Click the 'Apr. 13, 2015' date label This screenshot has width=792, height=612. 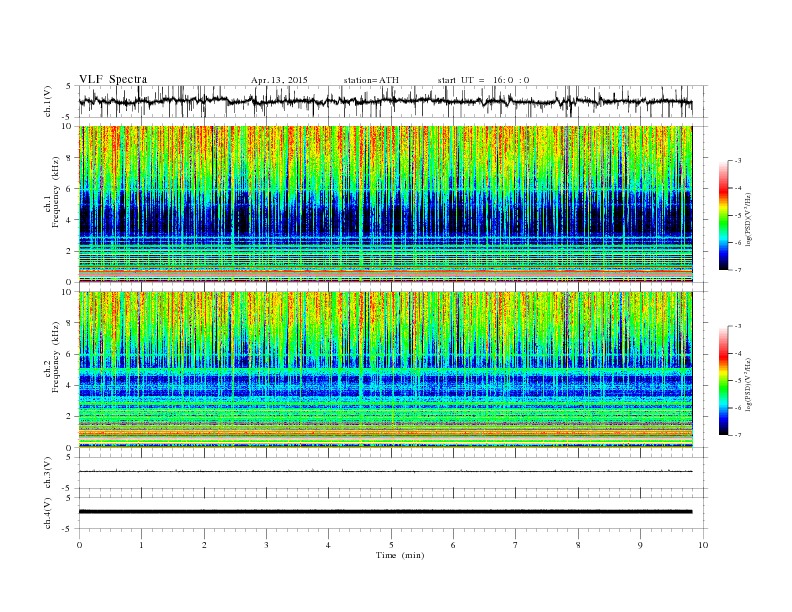coord(279,80)
